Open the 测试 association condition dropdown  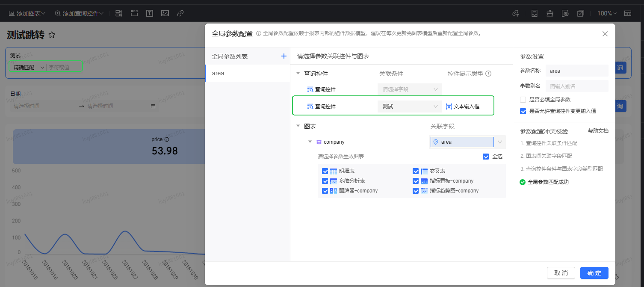tap(409, 107)
